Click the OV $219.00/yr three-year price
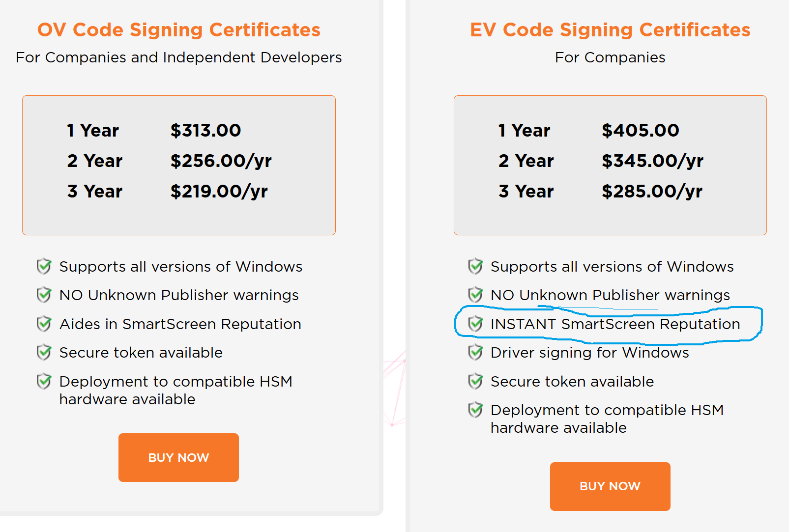The width and height of the screenshot is (789, 532). [219, 191]
